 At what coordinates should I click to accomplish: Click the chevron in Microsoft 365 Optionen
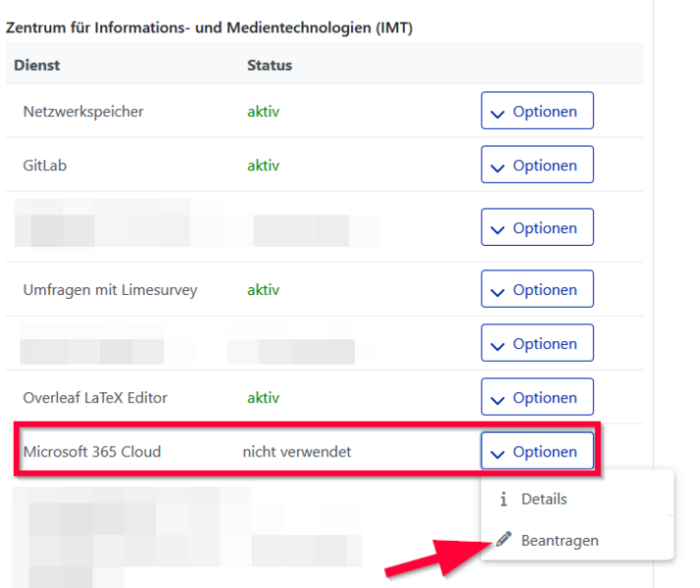coord(497,453)
